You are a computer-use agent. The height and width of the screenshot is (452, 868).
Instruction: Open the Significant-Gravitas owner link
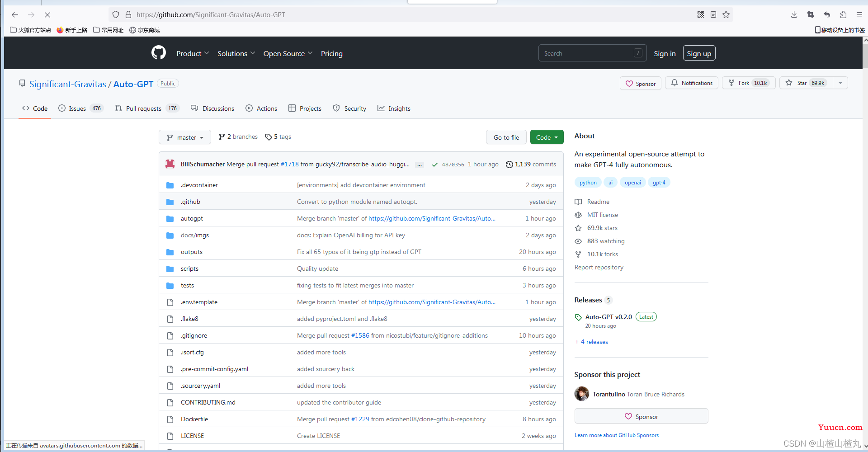(67, 84)
